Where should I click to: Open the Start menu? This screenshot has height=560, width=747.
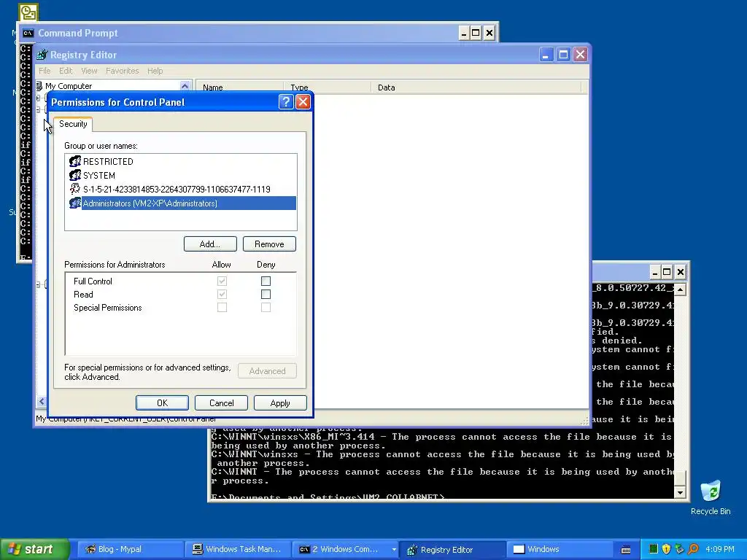pyautogui.click(x=34, y=549)
